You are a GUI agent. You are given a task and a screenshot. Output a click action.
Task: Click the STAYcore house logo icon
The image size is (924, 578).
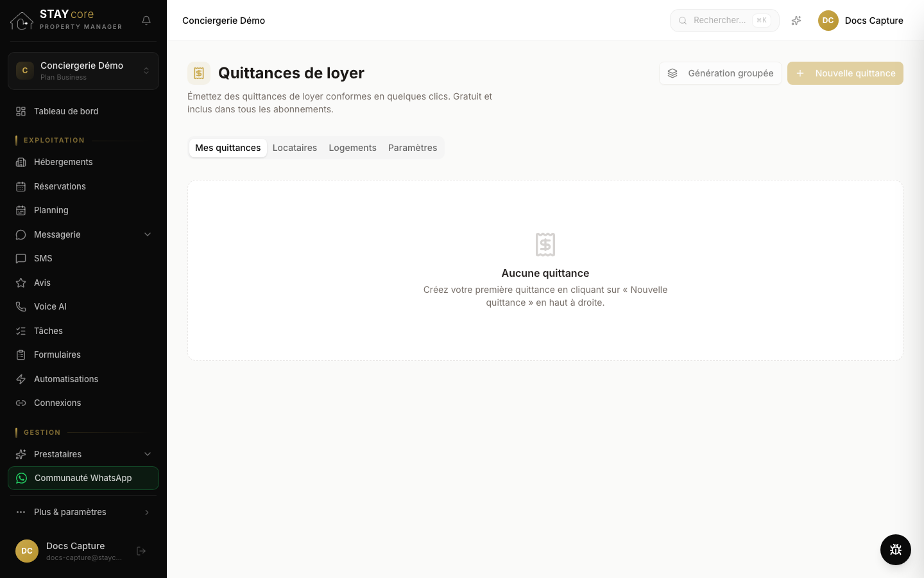(22, 21)
